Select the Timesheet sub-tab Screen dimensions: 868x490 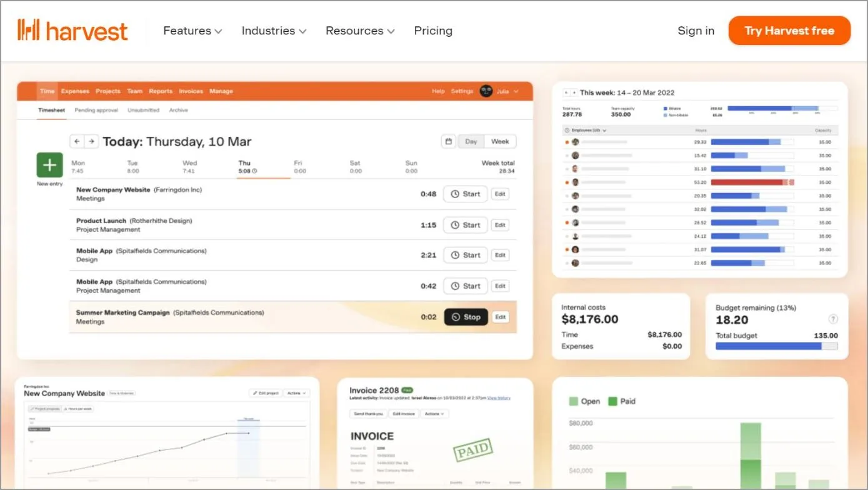coord(51,110)
